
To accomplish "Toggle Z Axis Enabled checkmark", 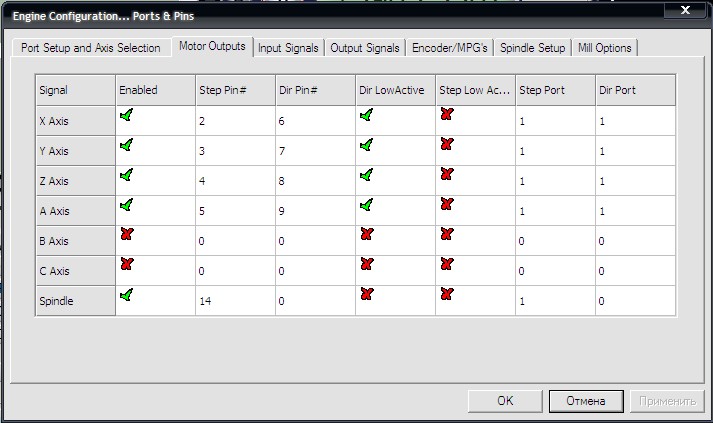I will click(x=126, y=175).
